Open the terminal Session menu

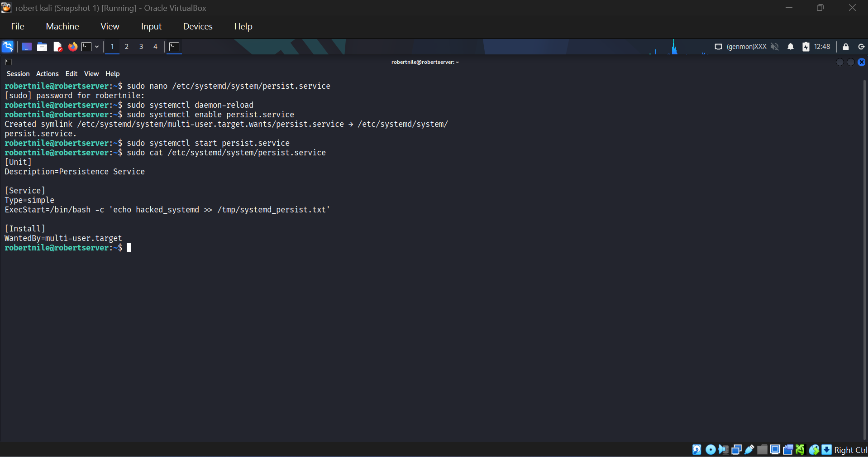(18, 74)
